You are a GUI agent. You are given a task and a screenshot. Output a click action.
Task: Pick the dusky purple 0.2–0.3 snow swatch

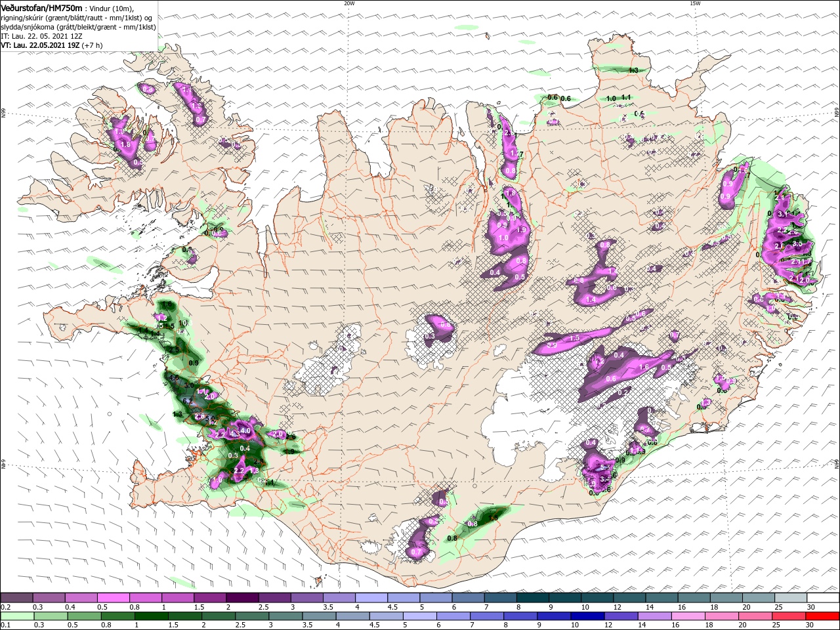(16, 598)
